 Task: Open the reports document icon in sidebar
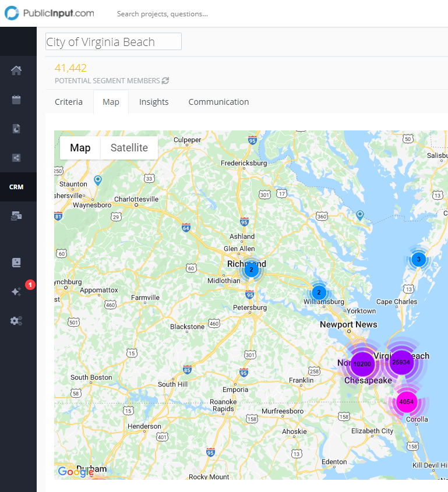(16, 129)
